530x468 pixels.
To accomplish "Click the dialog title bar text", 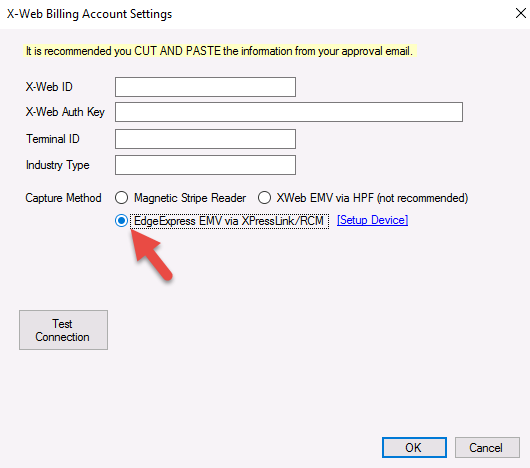I will 90,14.
